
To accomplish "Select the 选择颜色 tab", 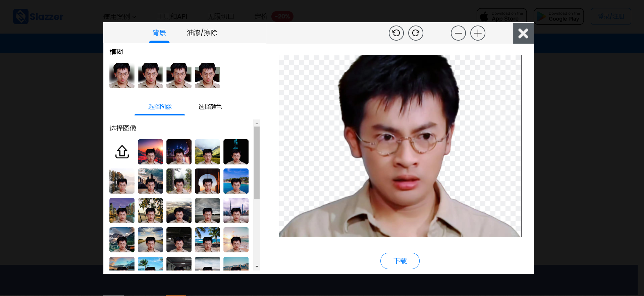I will pos(210,107).
